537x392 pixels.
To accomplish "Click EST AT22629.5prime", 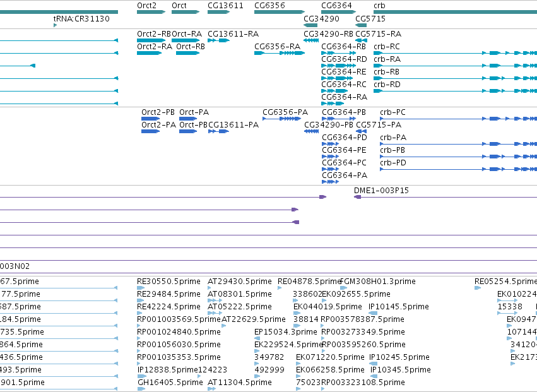I will 254,319.
